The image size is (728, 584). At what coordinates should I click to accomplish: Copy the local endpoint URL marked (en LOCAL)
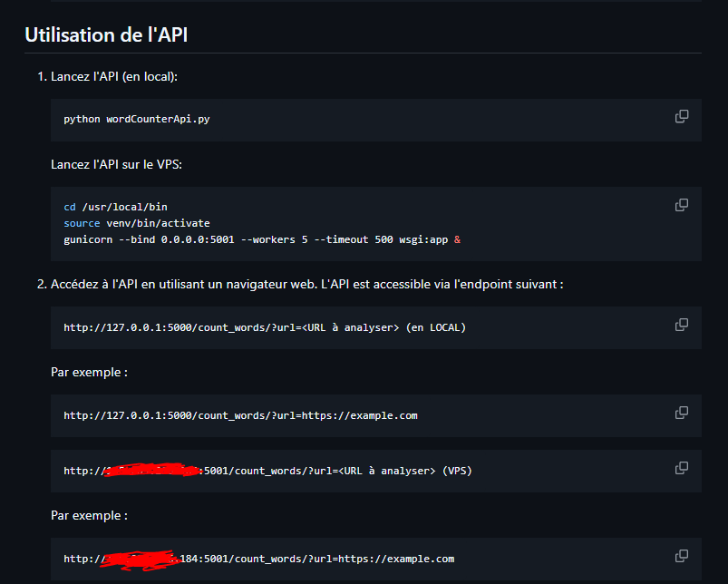682,325
